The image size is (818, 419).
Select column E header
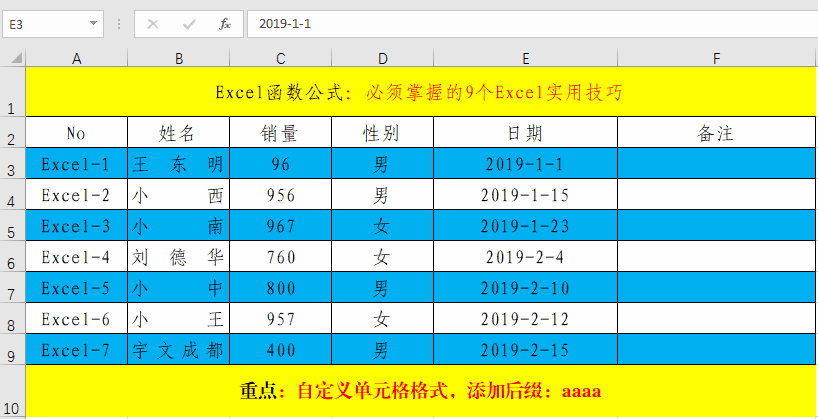tap(525, 58)
